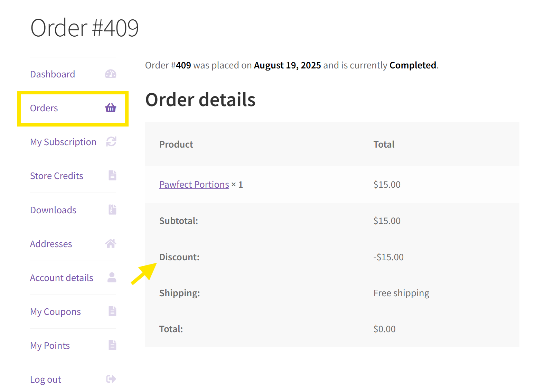Click the Total column header
The image size is (535, 392).
point(384,144)
